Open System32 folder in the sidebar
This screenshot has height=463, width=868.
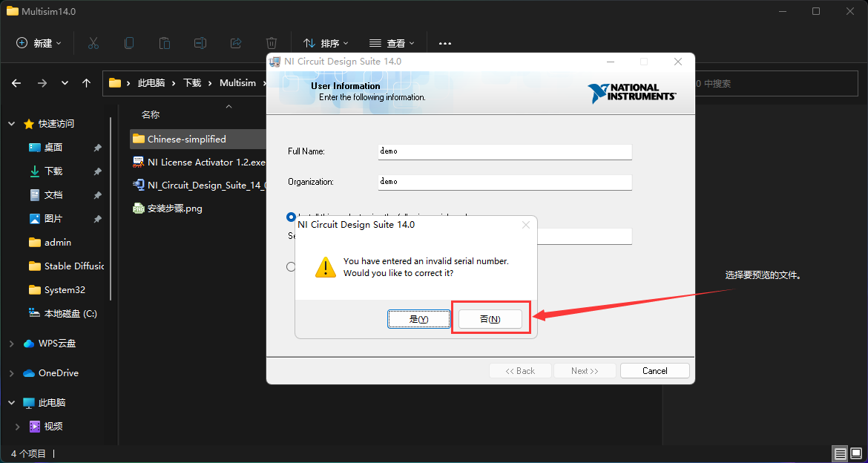click(x=65, y=289)
